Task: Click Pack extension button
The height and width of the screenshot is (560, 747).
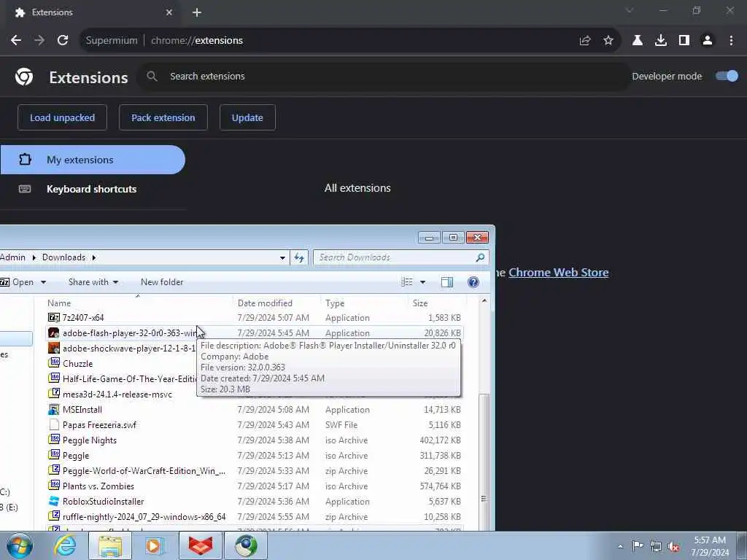Action: tap(163, 117)
